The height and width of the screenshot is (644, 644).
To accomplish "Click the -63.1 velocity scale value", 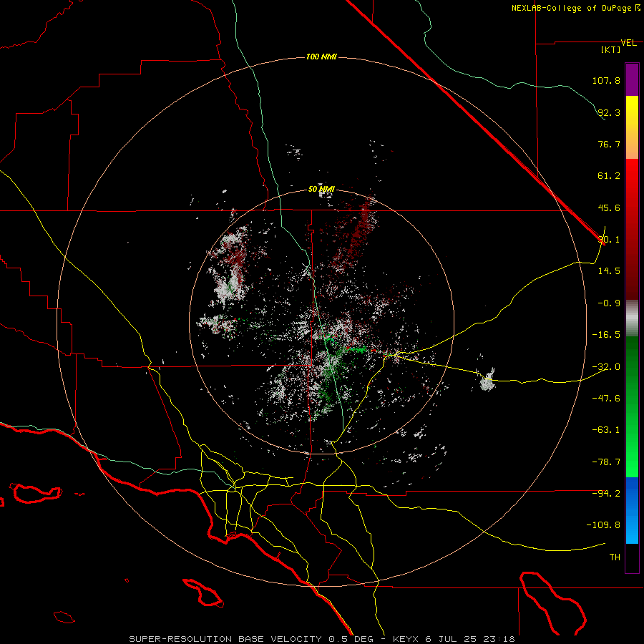I will click(606, 430).
